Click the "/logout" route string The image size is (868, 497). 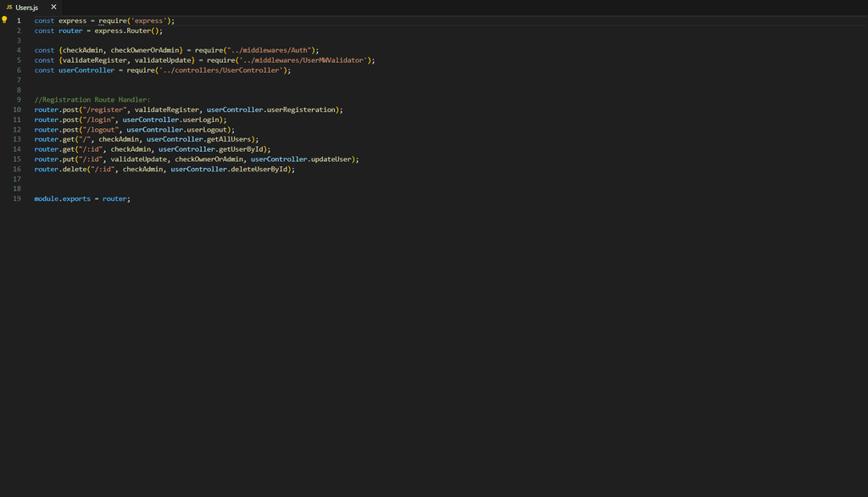[98, 130]
